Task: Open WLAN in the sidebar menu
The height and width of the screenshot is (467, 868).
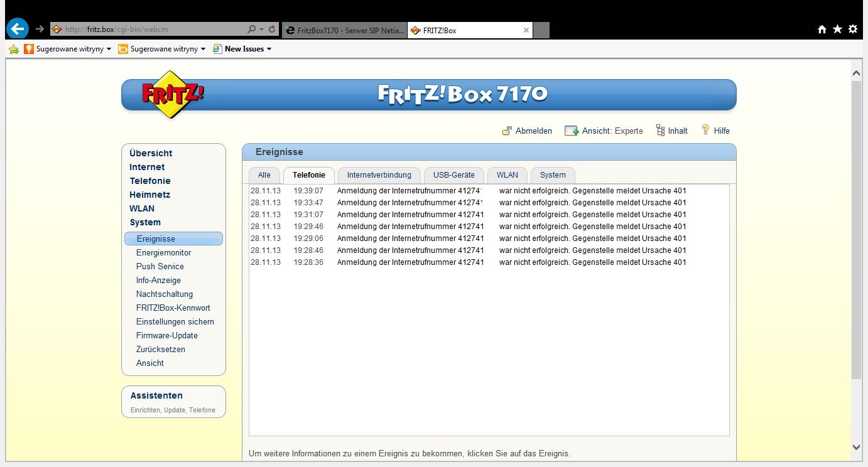Action: [x=142, y=208]
